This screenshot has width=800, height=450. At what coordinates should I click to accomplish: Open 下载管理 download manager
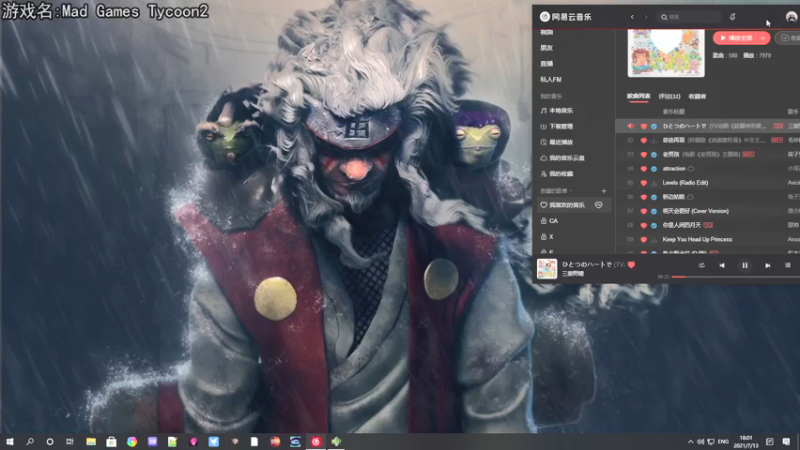tap(557, 127)
